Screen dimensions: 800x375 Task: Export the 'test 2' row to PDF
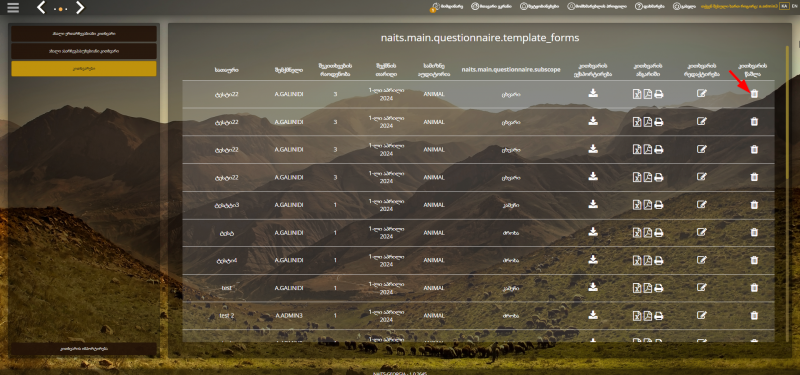tap(647, 316)
